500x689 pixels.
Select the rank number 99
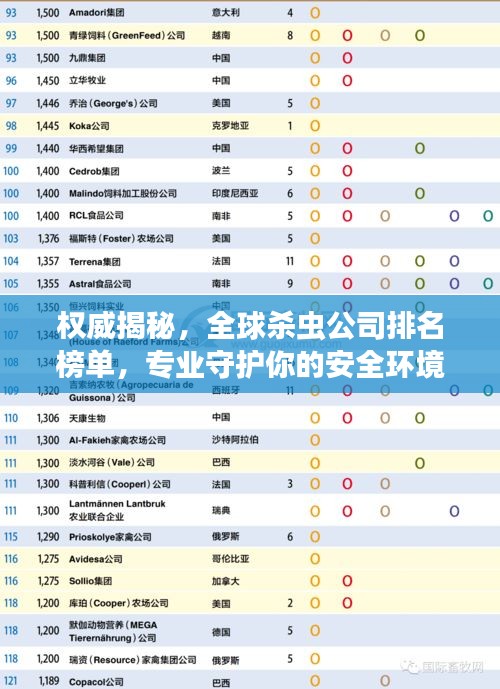(x=11, y=149)
